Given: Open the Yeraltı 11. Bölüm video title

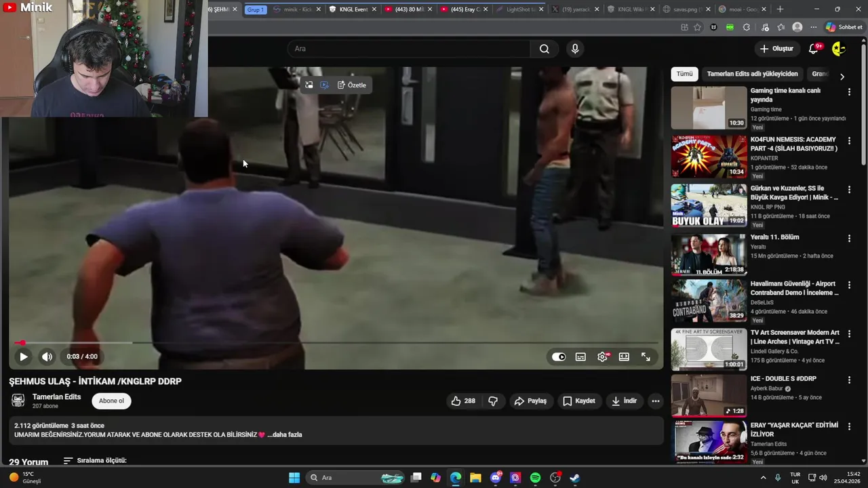Looking at the screenshot, I should [x=774, y=237].
